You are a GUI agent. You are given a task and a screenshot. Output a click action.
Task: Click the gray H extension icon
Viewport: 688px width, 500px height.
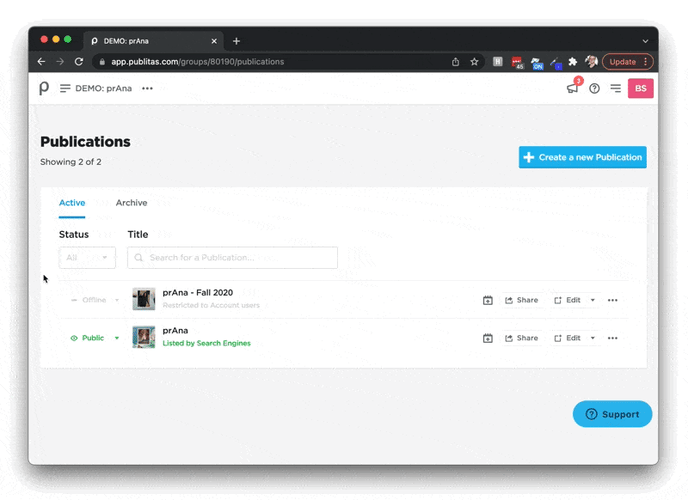pyautogui.click(x=498, y=61)
